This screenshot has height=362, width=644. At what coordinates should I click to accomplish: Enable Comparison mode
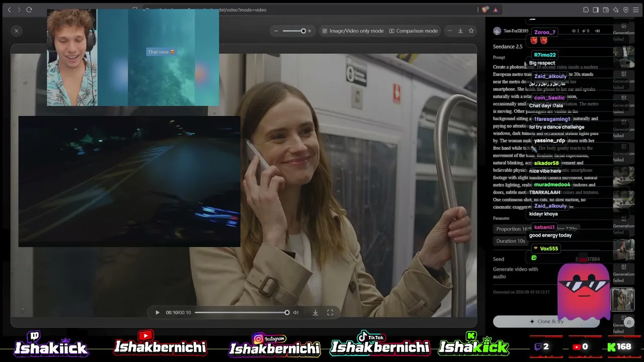pyautogui.click(x=414, y=31)
